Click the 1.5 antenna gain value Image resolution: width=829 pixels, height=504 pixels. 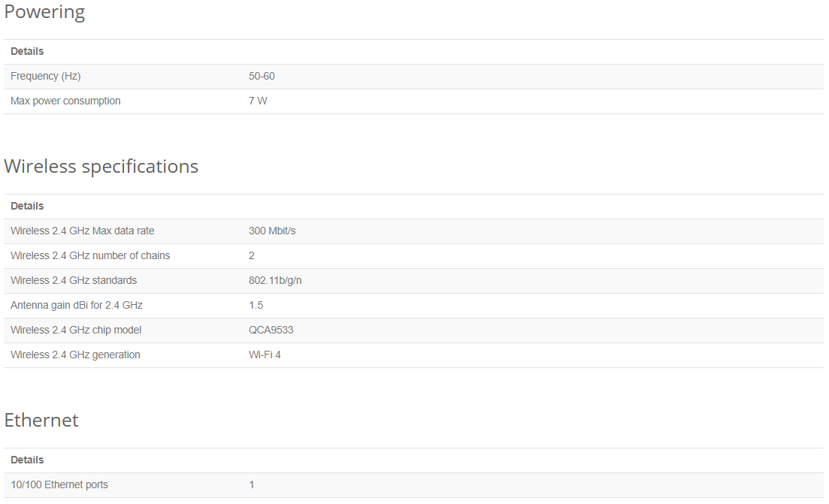pyautogui.click(x=256, y=306)
